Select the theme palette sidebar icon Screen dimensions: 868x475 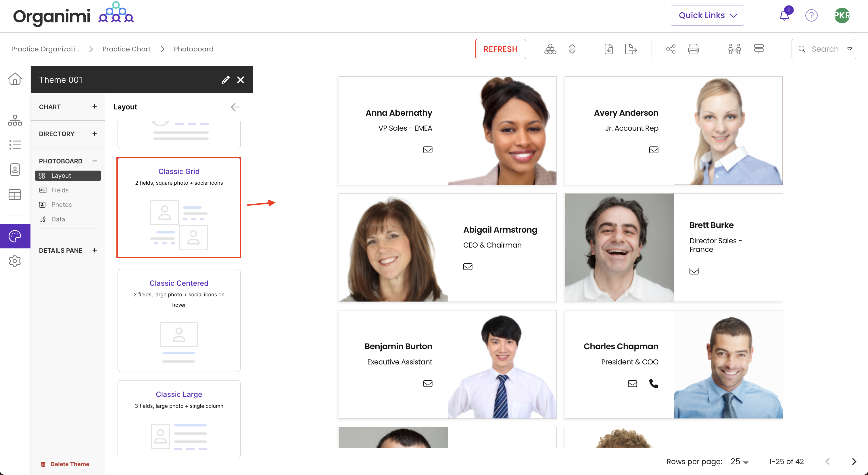pyautogui.click(x=15, y=236)
